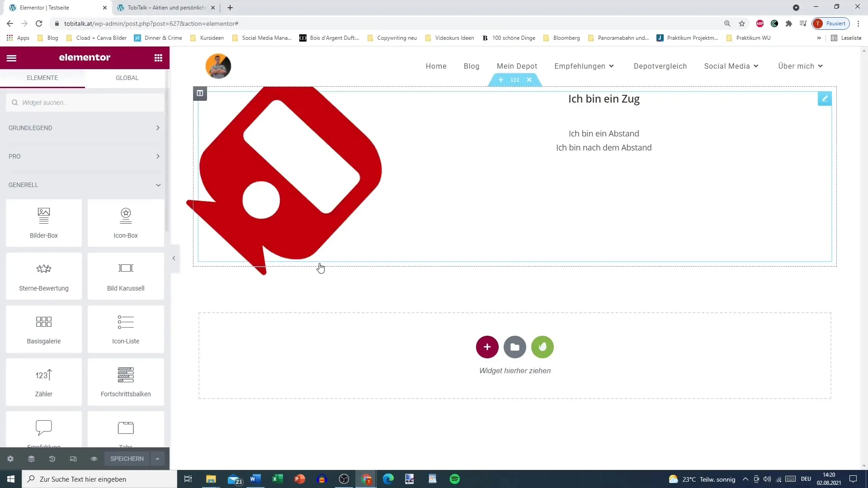Show more bookmarks chevron

point(819,38)
